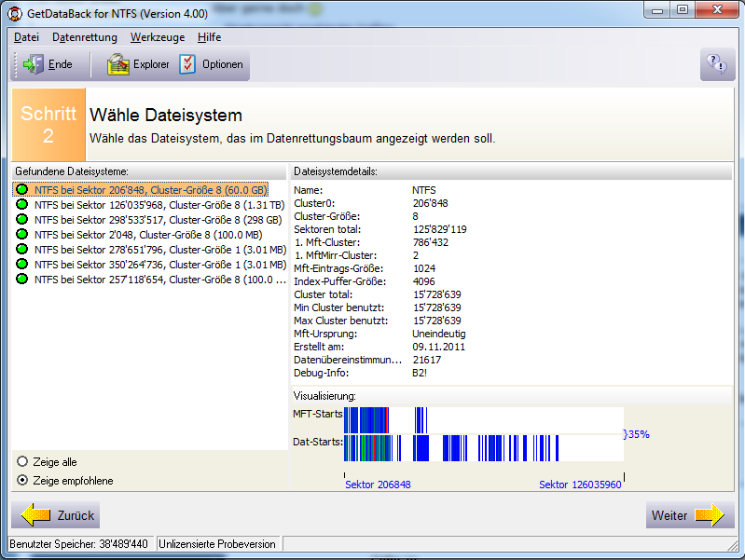Click the Dat-Starts visualization bar

tap(484, 448)
